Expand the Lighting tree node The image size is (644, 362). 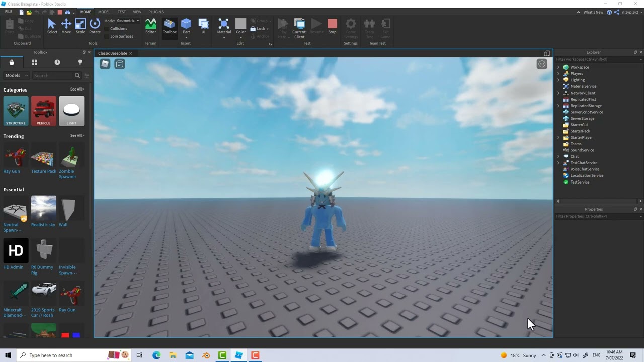558,80
